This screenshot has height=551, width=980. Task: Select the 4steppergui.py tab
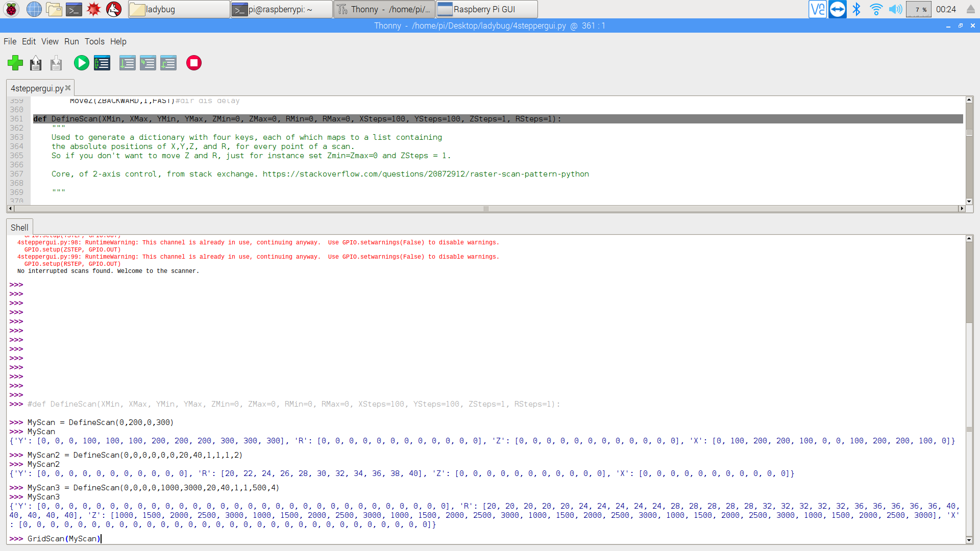38,88
